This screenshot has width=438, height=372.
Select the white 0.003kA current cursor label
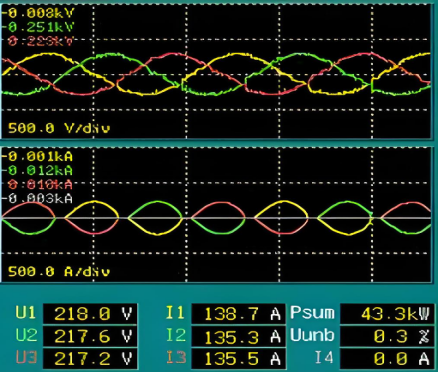[x=40, y=199]
